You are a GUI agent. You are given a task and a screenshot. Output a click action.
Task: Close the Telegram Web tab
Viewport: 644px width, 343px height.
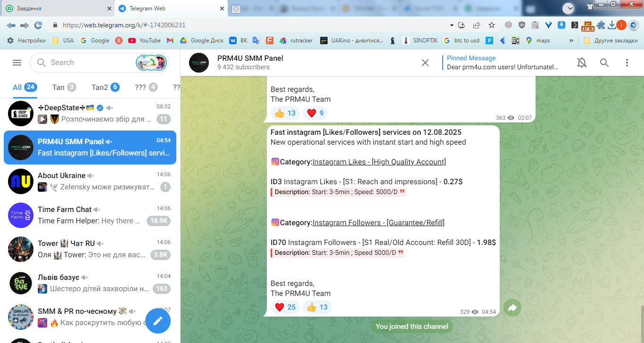click(x=223, y=8)
